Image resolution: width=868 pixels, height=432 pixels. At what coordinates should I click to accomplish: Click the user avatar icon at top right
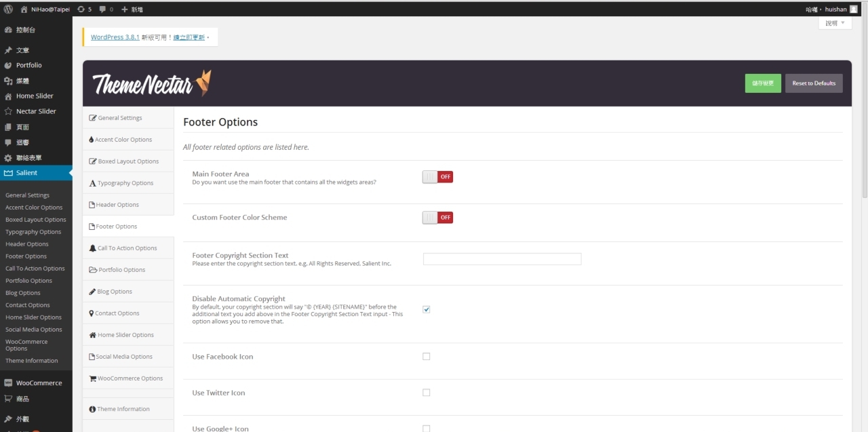[853, 9]
